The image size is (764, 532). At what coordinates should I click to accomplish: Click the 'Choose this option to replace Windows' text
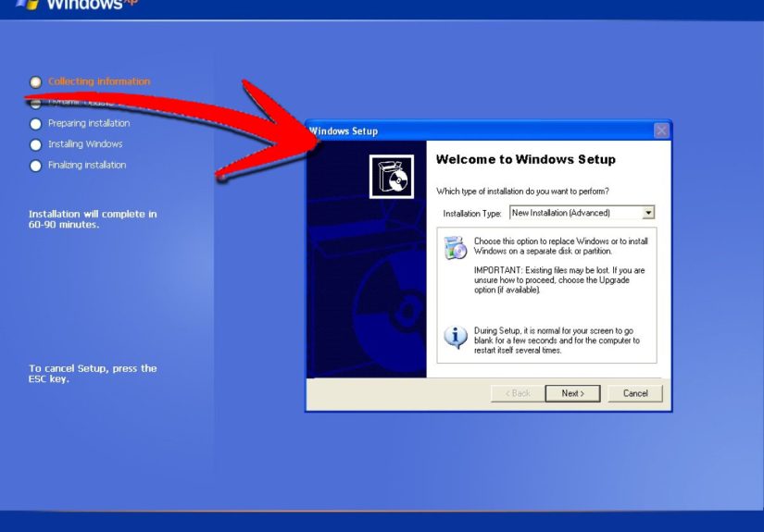point(561,246)
